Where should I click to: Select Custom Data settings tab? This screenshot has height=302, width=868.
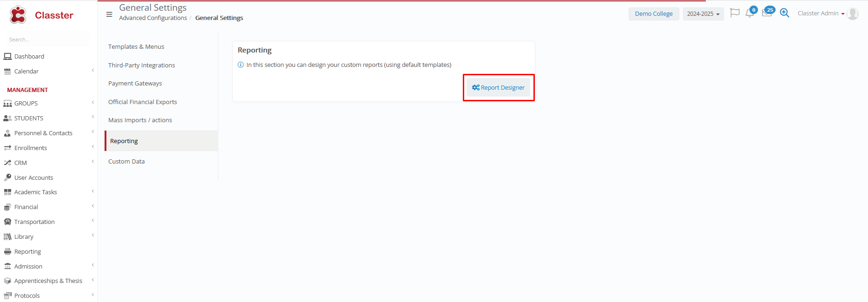click(126, 162)
